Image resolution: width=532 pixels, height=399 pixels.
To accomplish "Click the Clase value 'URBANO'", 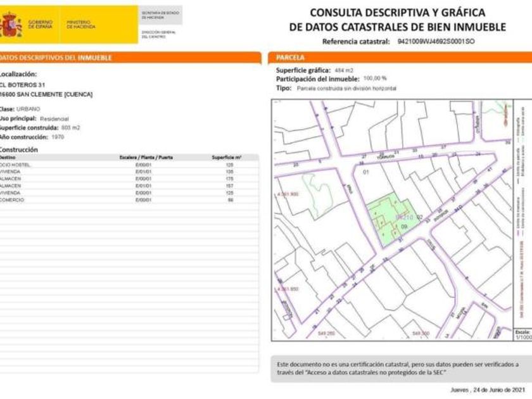I will click(28, 109).
